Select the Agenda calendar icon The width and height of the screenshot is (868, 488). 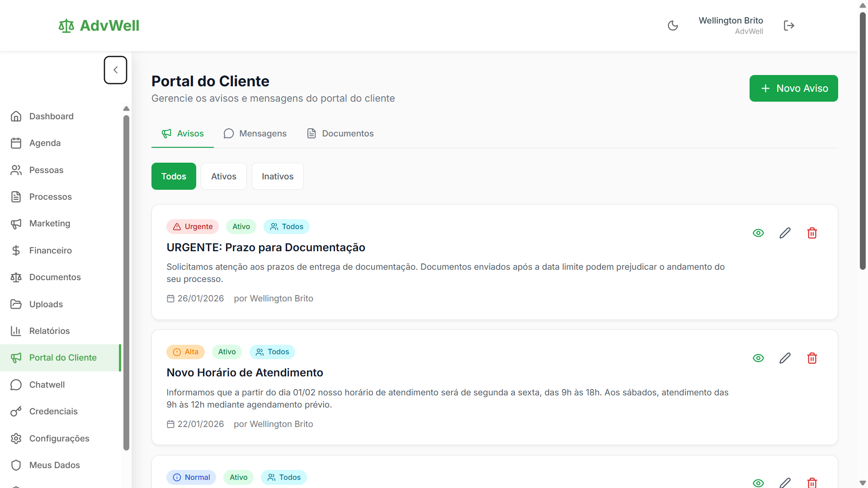click(16, 143)
